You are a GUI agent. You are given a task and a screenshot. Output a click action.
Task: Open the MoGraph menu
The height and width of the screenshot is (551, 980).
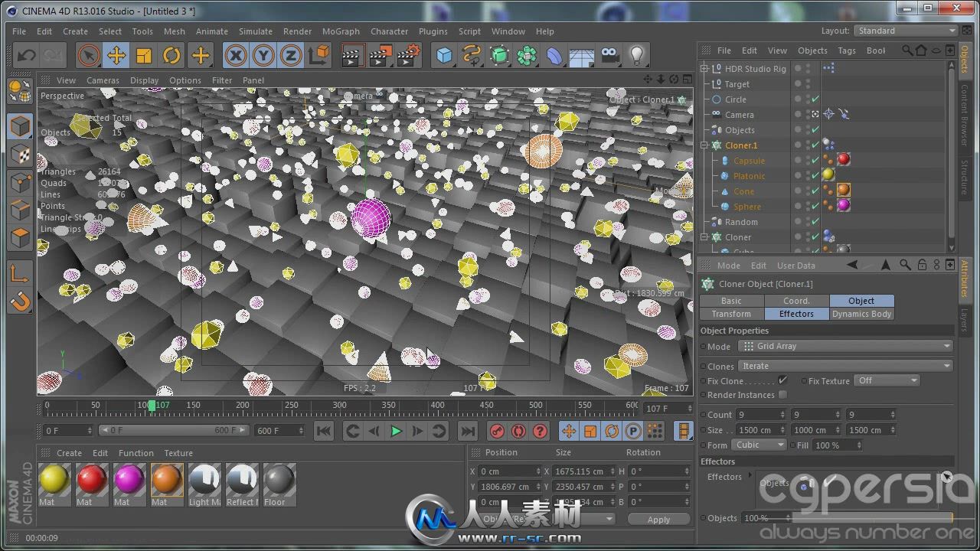point(341,31)
